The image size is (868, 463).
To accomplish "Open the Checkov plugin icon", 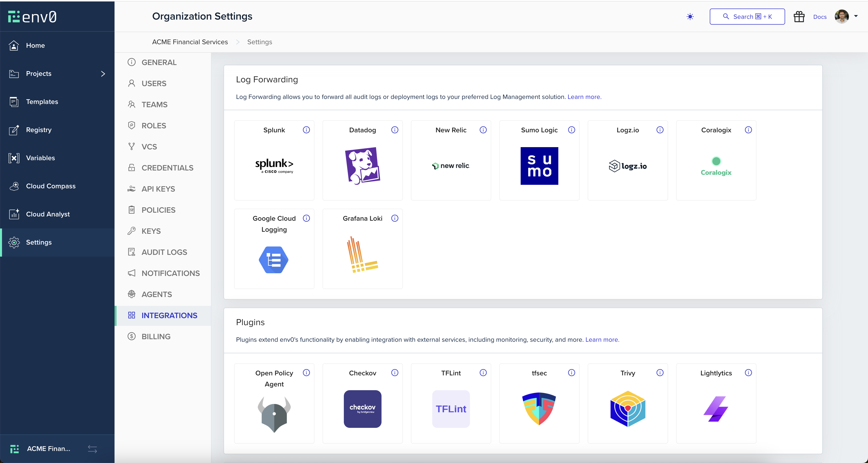I will (x=362, y=409).
